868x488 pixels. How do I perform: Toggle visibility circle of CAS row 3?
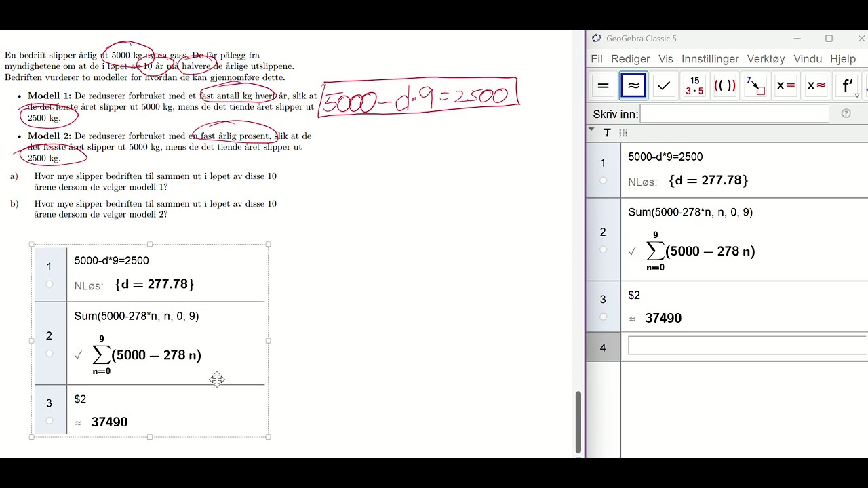(603, 317)
